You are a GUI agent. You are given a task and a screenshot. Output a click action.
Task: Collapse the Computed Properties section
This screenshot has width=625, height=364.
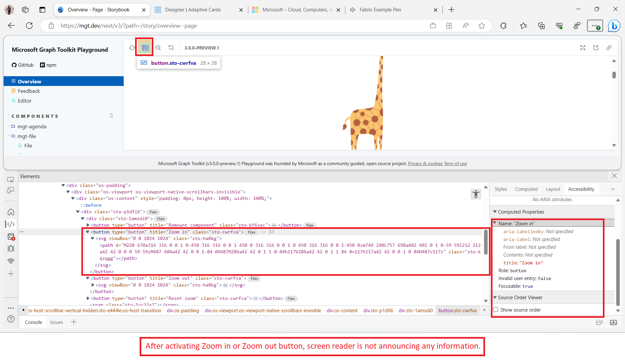[x=495, y=212]
